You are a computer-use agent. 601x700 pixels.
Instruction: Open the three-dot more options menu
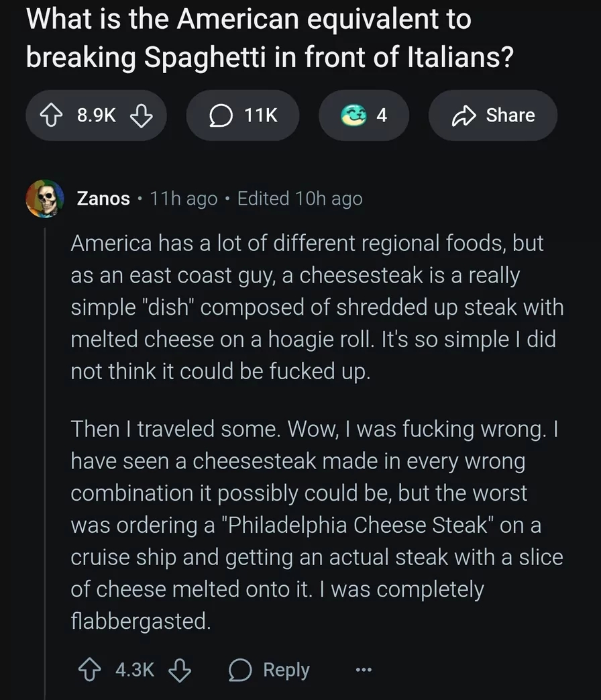(x=363, y=670)
